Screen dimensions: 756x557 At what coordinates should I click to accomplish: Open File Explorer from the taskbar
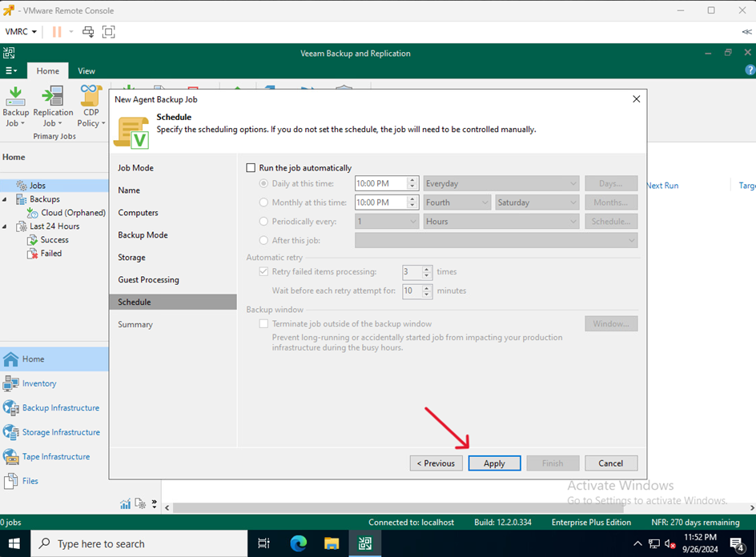[332, 544]
